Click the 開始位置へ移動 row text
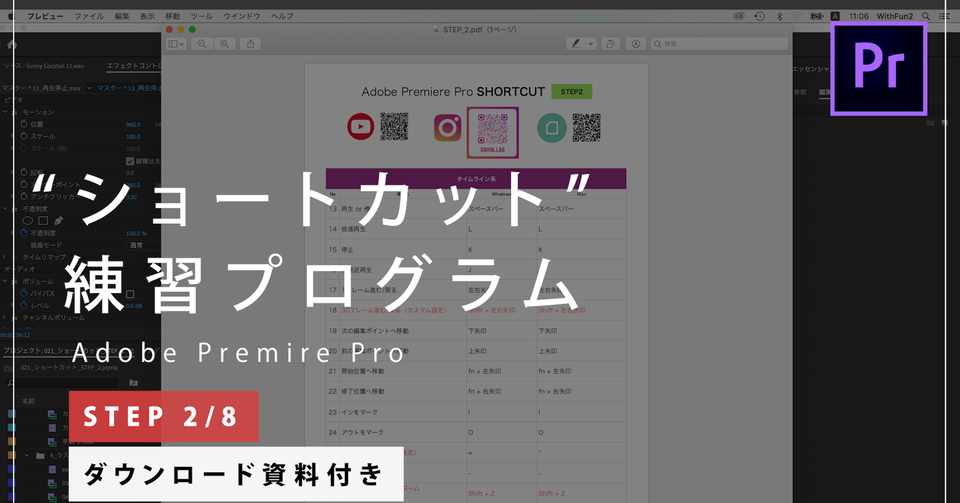The image size is (960, 503). pos(362,371)
